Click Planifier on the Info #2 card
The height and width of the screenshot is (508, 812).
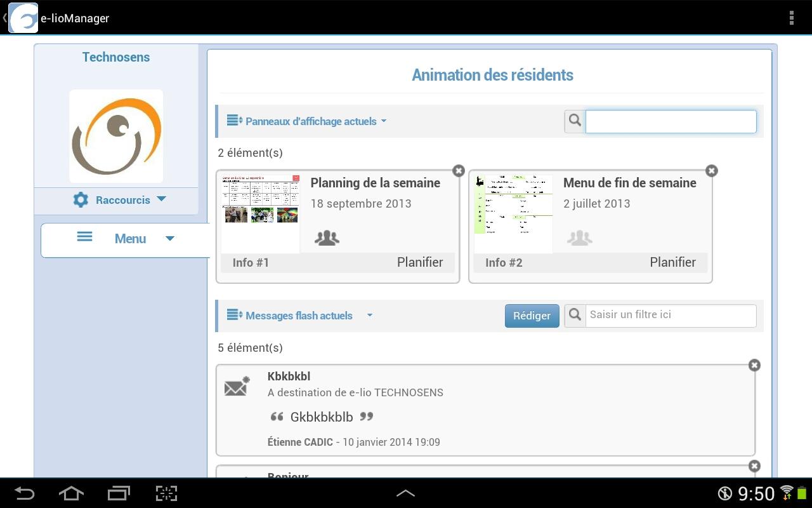(673, 262)
